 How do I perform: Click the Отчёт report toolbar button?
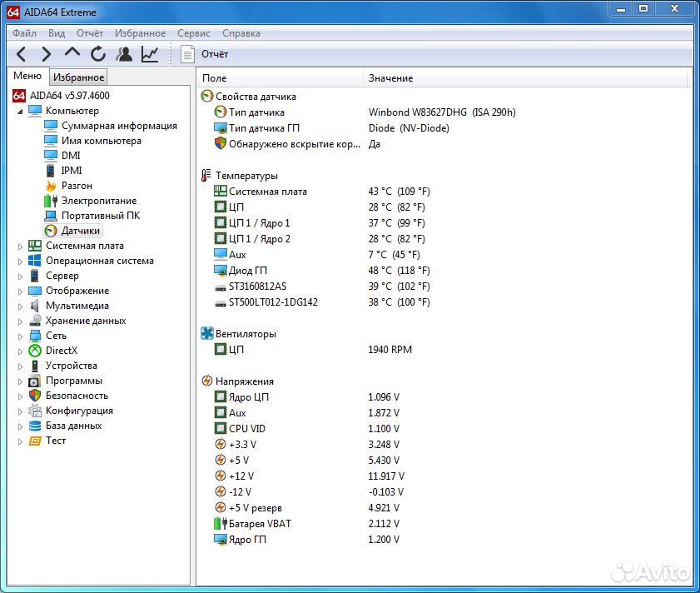(x=205, y=54)
